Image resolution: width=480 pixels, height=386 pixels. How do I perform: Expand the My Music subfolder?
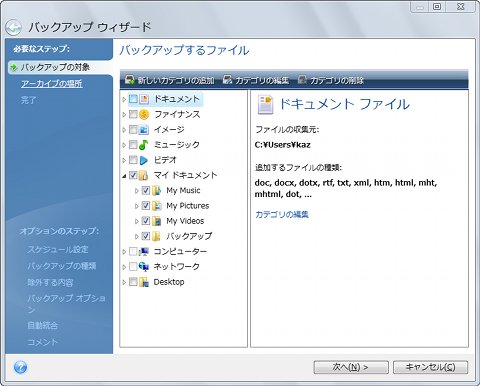(x=137, y=191)
